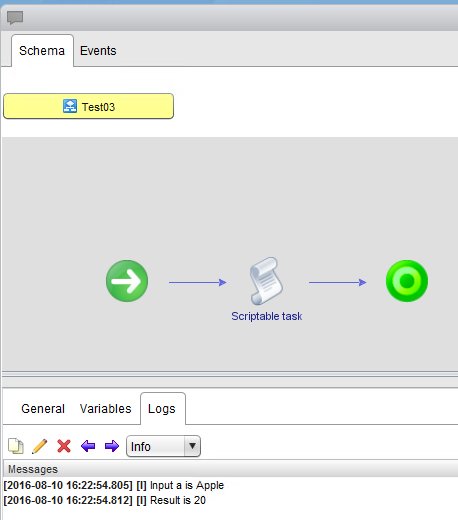Select the green start arrow node
Viewport: 458px width, 520px height.
(127, 281)
